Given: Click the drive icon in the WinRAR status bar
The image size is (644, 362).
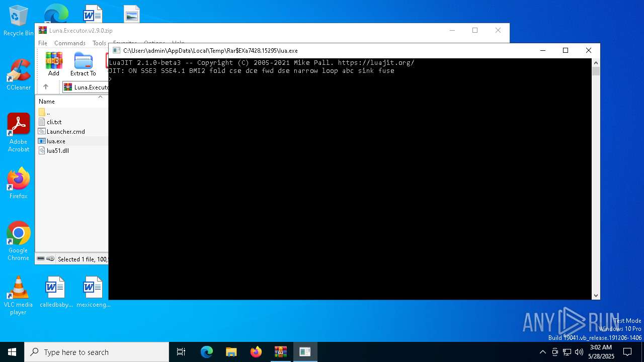Looking at the screenshot, I should 41,259.
